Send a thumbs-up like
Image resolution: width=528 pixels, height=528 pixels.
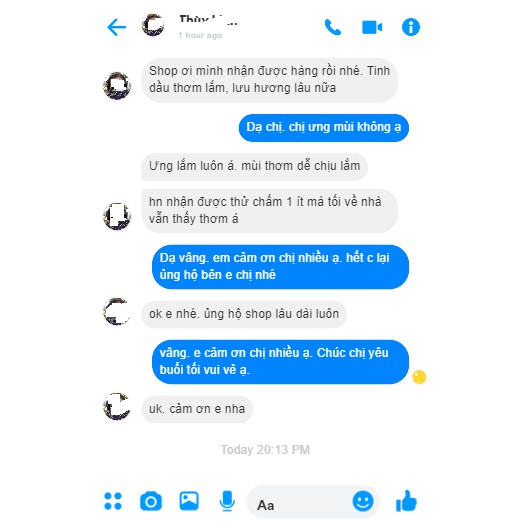click(406, 501)
